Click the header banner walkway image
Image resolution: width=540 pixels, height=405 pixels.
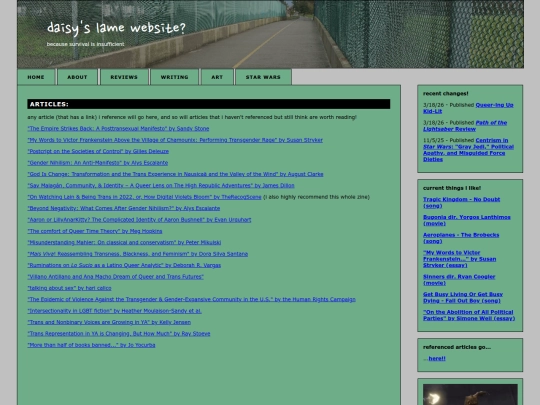pyautogui.click(x=270, y=34)
